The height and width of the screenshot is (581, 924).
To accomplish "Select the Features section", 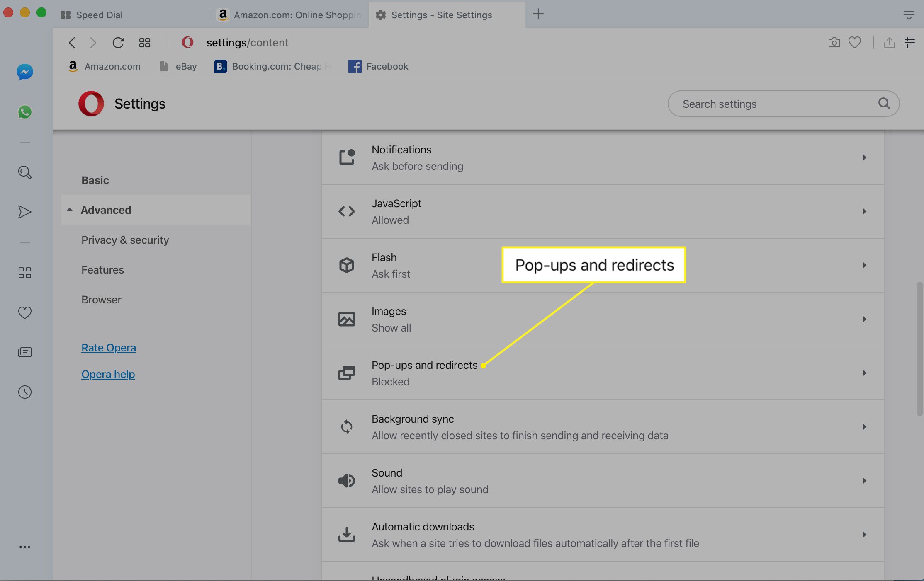I will click(x=102, y=270).
